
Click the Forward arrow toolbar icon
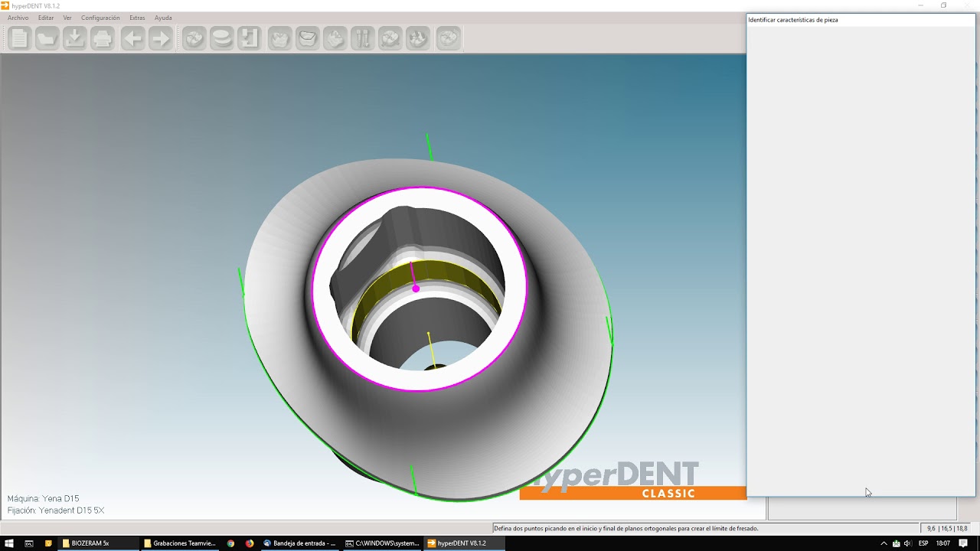(161, 37)
